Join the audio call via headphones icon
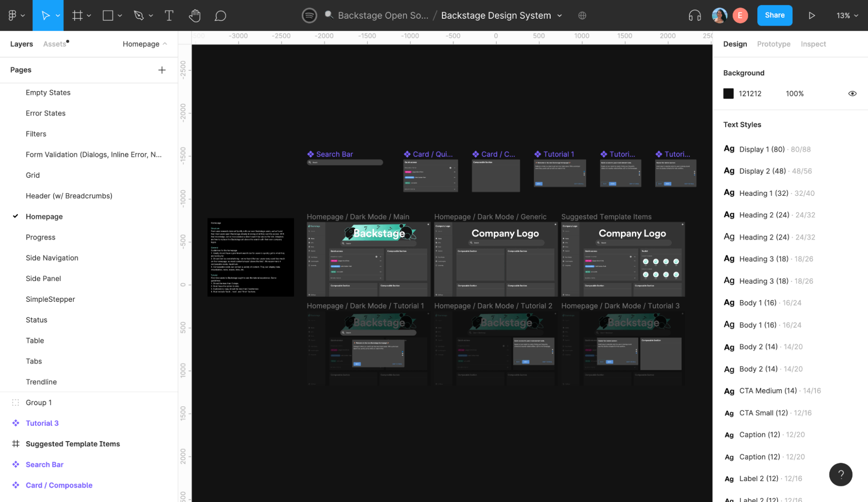Image resolution: width=868 pixels, height=502 pixels. 694,15
